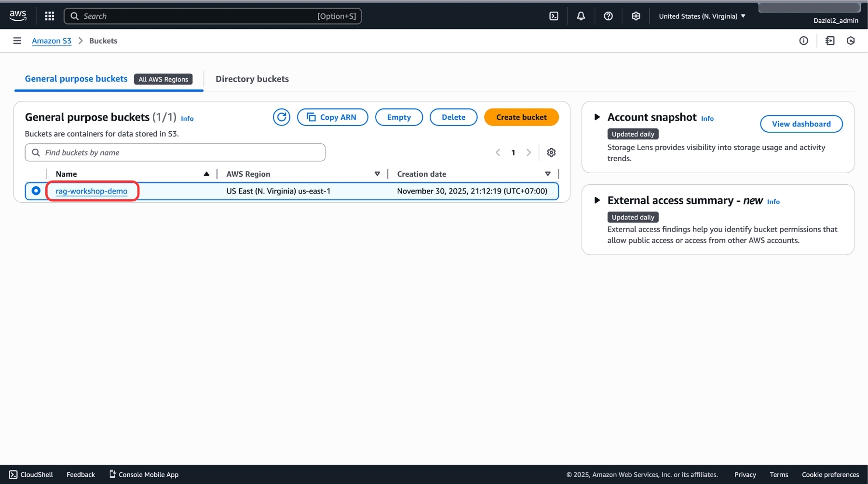Open table preferences gear icon
The height and width of the screenshot is (484, 868).
[x=551, y=152]
